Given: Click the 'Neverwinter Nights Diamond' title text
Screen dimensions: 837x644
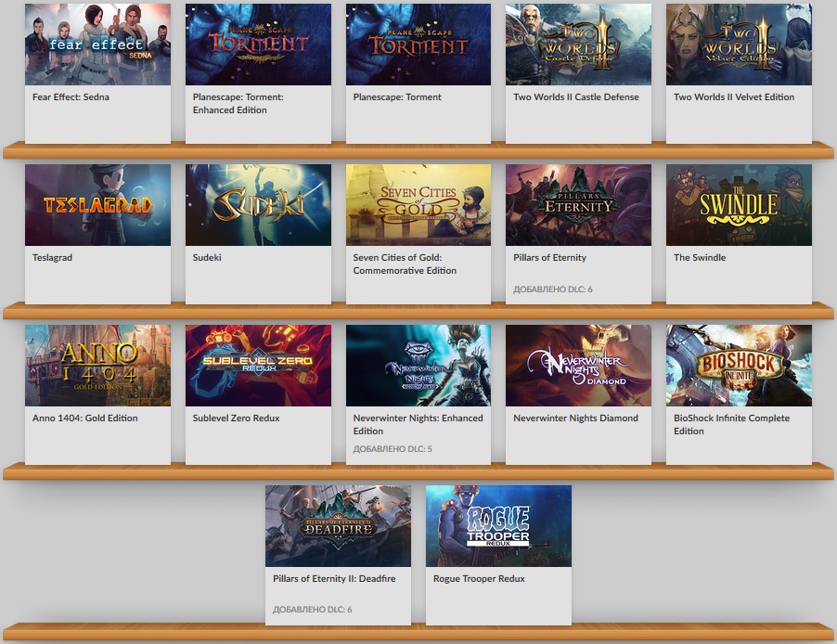Looking at the screenshot, I should [575, 419].
